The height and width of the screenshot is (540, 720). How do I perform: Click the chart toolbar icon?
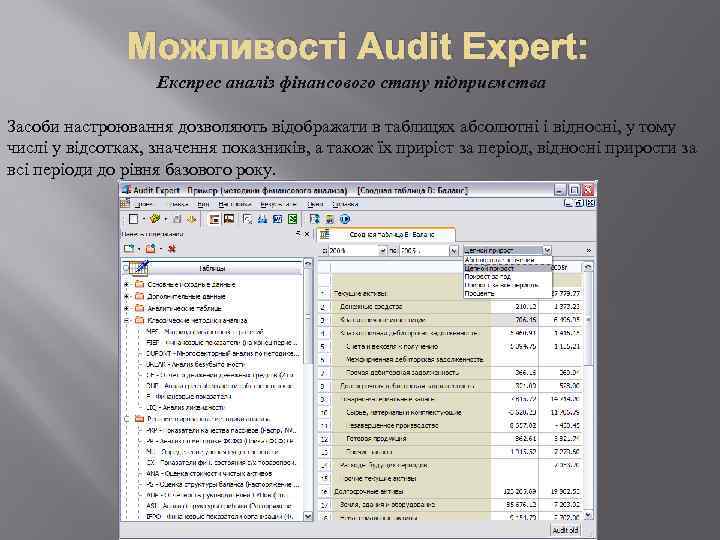pyautogui.click(x=262, y=219)
